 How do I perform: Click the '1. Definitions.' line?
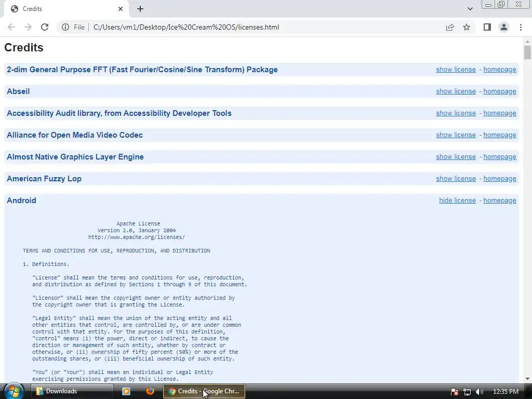46,264
